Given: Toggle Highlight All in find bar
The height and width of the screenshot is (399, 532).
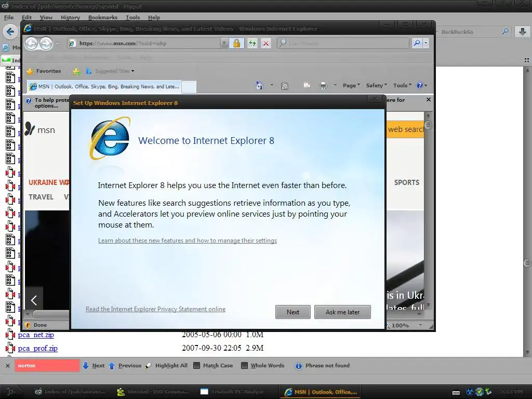Looking at the screenshot, I should (x=166, y=365).
